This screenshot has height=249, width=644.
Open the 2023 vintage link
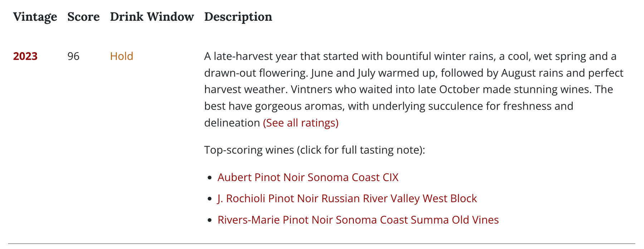pyautogui.click(x=25, y=56)
